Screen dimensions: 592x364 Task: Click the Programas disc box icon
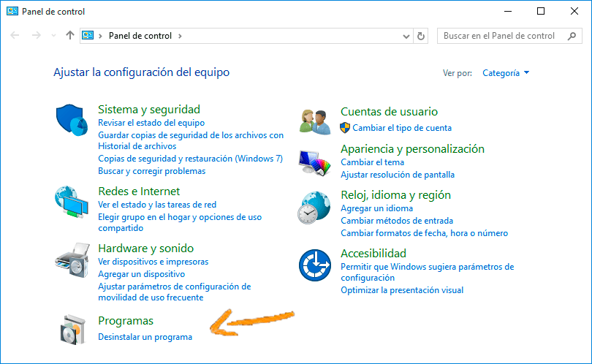pyautogui.click(x=71, y=330)
